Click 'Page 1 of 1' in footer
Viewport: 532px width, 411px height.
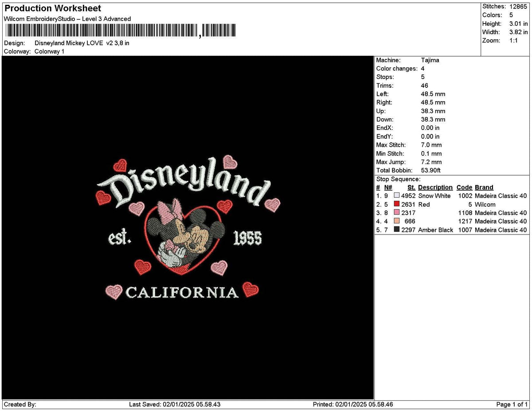coord(512,404)
